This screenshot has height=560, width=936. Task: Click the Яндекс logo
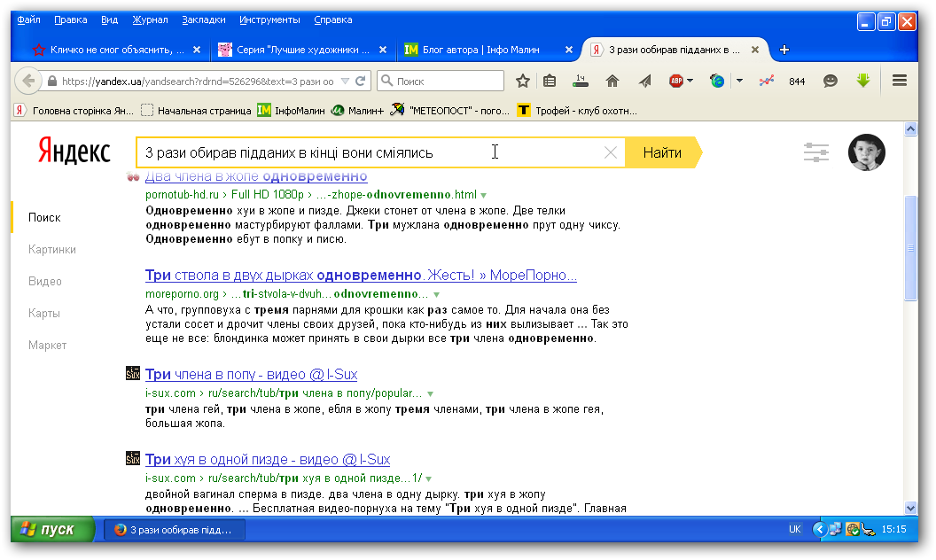click(74, 151)
